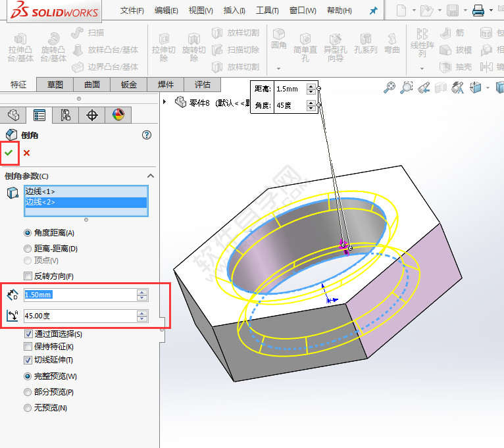The width and height of the screenshot is (504, 448).
Task: Click the zoom to fit magnifier icon
Action: click(390, 87)
